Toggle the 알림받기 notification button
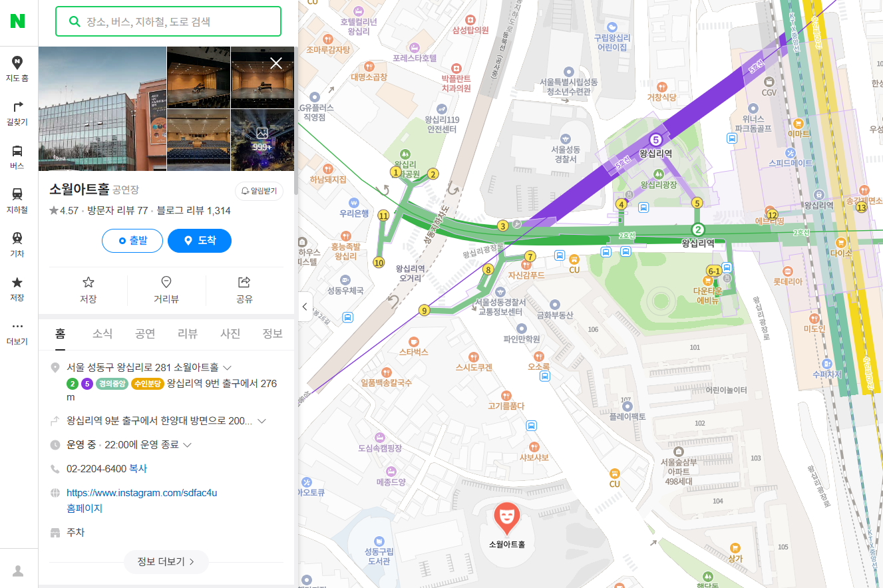 pyautogui.click(x=259, y=191)
